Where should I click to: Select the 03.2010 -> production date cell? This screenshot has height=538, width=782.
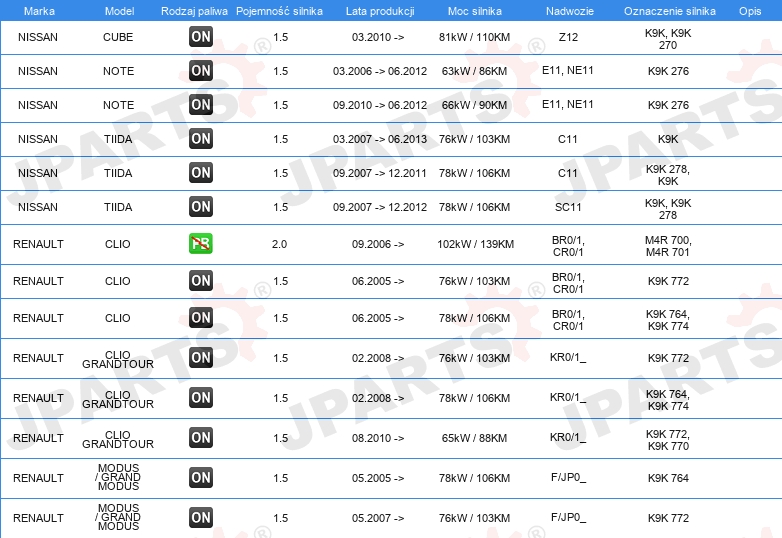coord(378,37)
